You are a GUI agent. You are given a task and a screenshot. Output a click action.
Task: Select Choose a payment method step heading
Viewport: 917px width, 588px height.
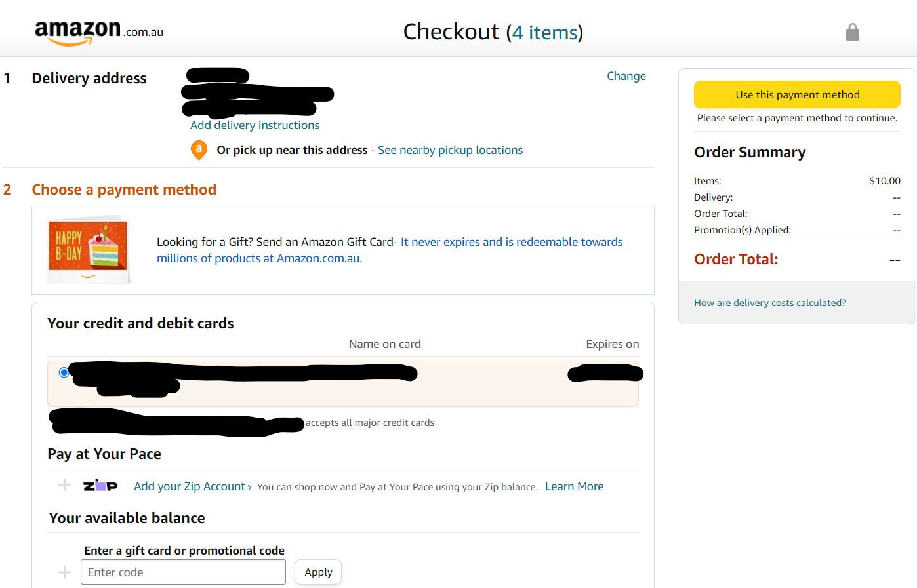tap(124, 189)
